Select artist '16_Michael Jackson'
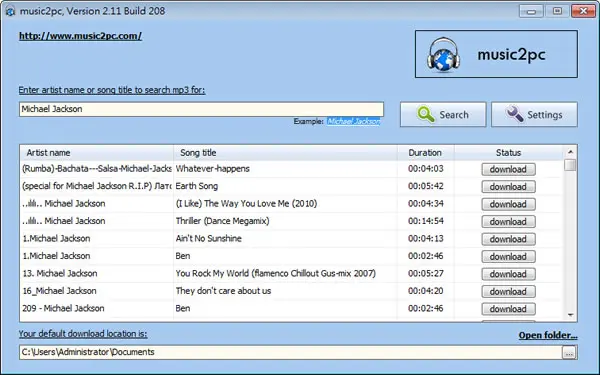 [59, 291]
